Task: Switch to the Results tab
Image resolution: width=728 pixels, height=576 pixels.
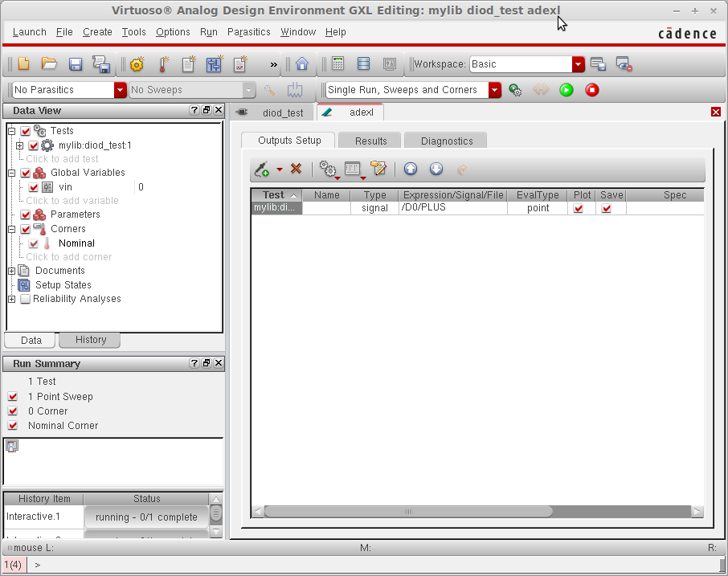Action: click(370, 141)
